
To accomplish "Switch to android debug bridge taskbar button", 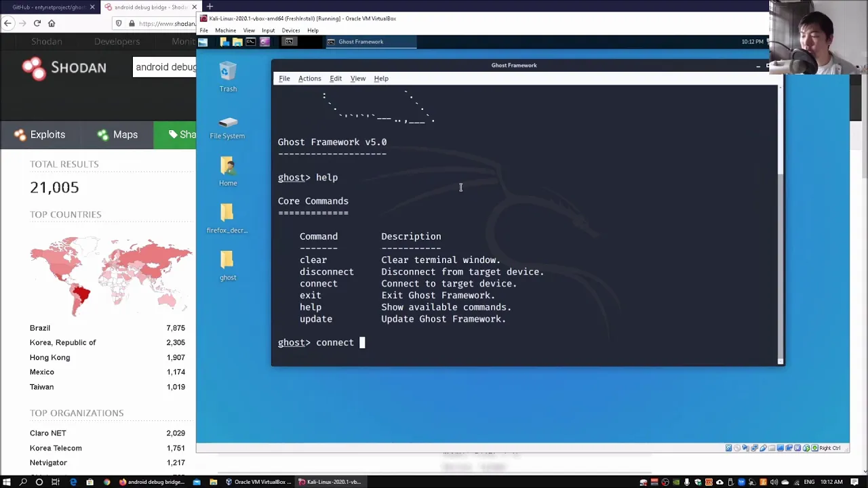I will coord(153,482).
